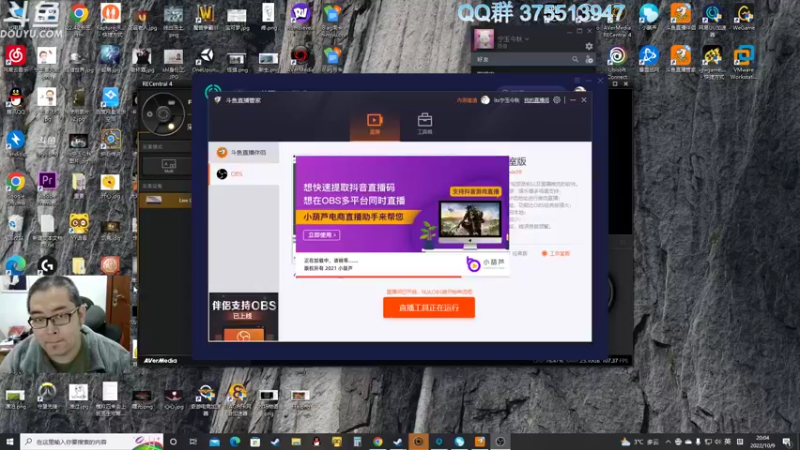This screenshot has width=800, height=450.
Task: Click the 支持抖音游戏直播 yellow badge
Action: [476, 191]
